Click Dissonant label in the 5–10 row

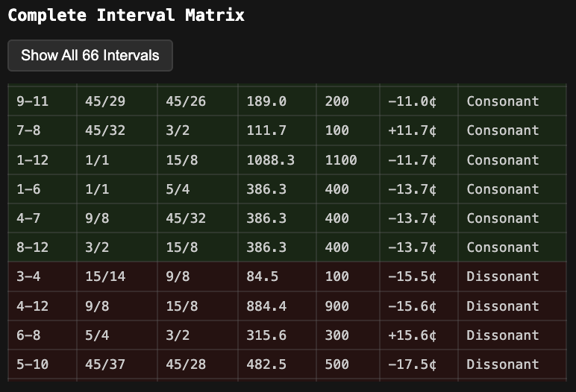pos(502,364)
